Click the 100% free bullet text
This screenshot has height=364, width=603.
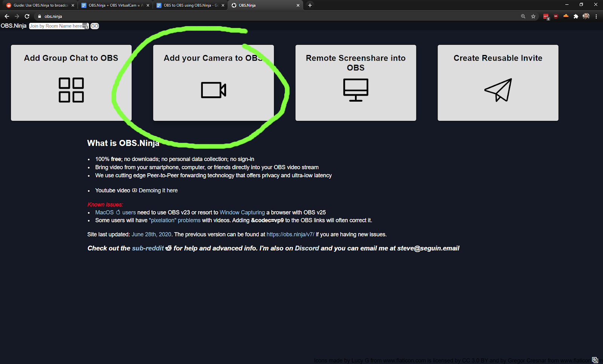click(174, 159)
